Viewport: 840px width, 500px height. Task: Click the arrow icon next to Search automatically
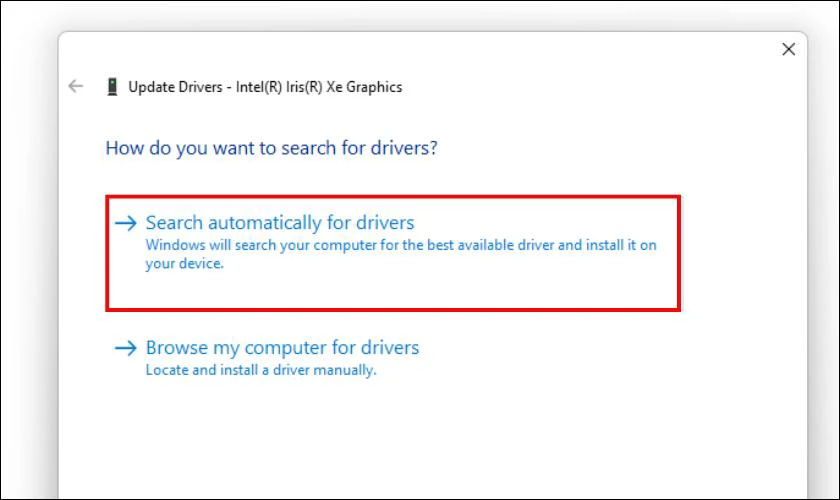coord(126,222)
